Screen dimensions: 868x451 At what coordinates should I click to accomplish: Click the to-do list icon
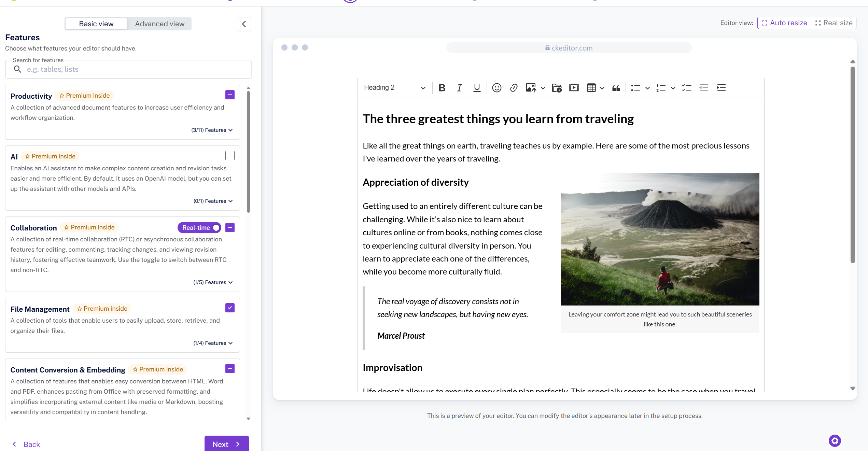click(686, 88)
